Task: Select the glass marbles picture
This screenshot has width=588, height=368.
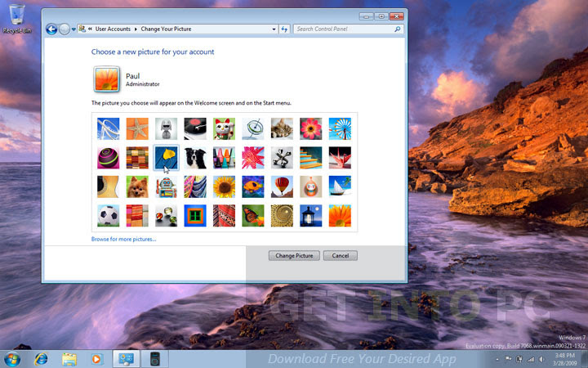Action: 166,216
